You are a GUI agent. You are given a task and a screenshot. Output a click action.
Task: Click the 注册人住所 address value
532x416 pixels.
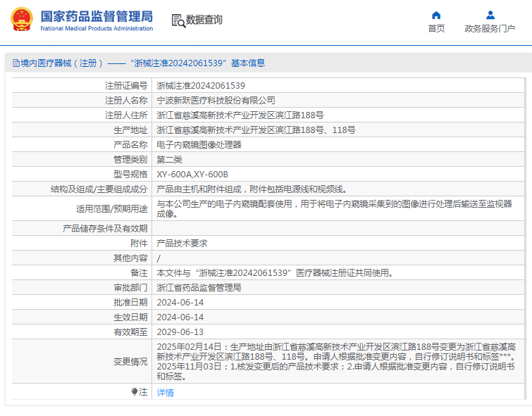tap(240, 115)
